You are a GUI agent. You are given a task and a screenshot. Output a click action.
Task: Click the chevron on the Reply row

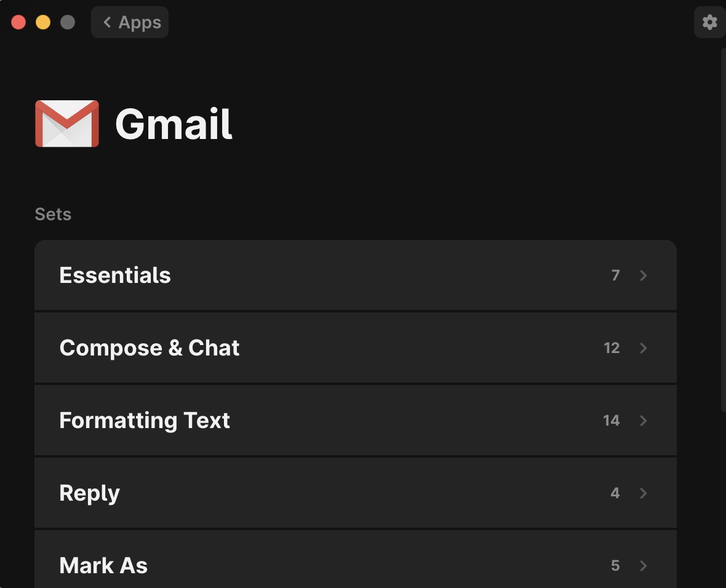click(643, 493)
